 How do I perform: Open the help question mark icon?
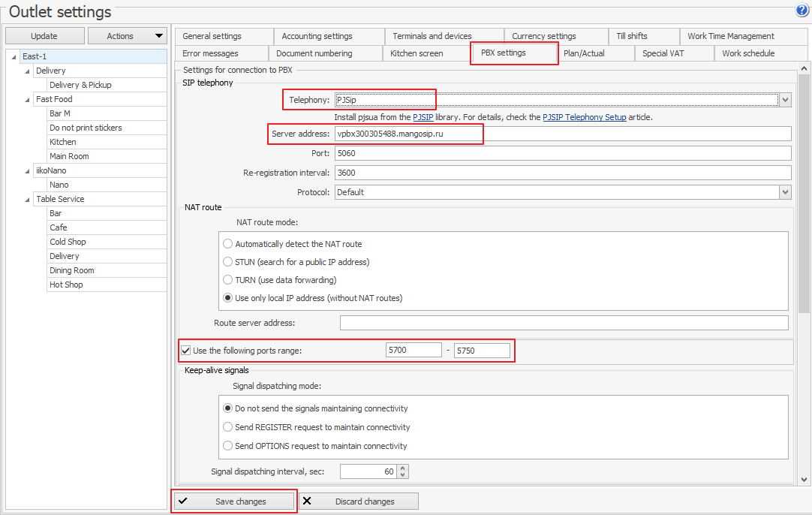(801, 11)
